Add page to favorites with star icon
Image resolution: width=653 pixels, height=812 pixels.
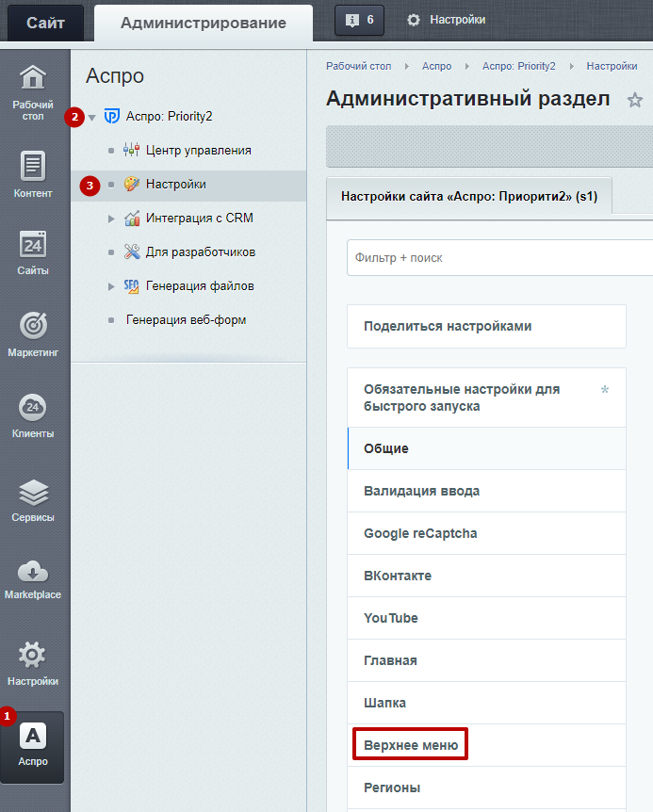635,100
